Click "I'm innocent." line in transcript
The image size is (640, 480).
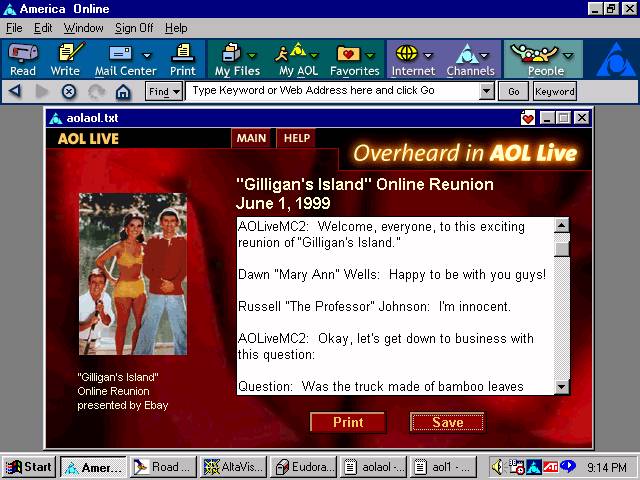(474, 306)
